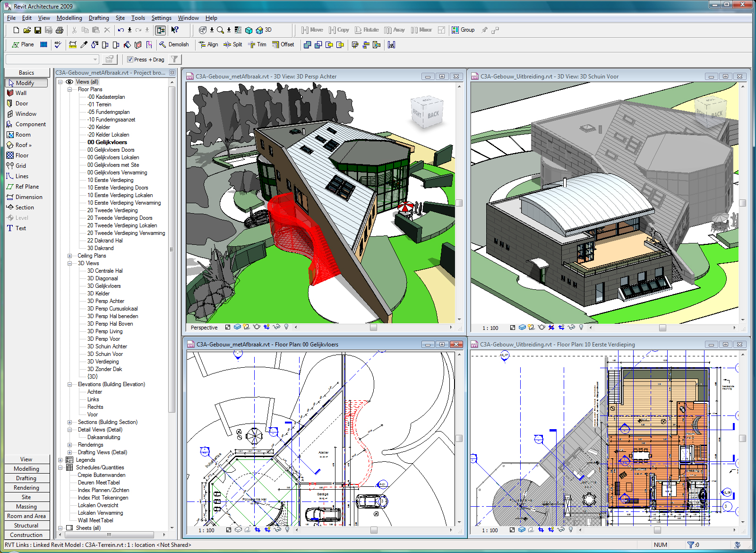Screen dimensions: 756x553
Task: Select 10 Eerste Verdieping floor plan
Action: (x=110, y=180)
